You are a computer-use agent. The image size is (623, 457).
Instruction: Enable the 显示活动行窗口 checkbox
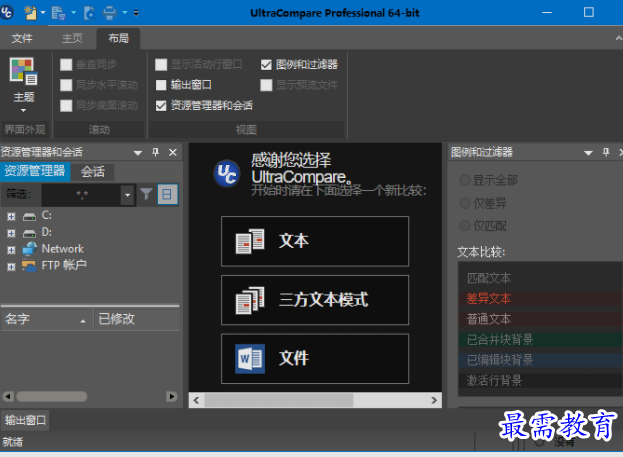[161, 64]
